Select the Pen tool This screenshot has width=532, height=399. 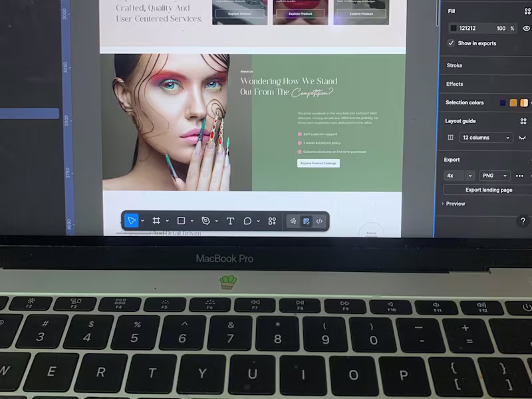[x=205, y=219]
